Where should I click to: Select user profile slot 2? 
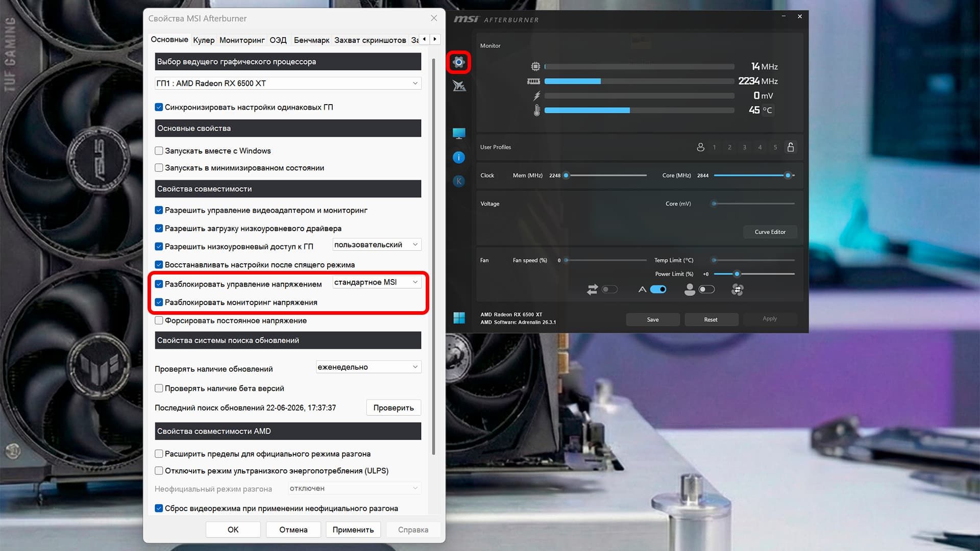(x=729, y=147)
